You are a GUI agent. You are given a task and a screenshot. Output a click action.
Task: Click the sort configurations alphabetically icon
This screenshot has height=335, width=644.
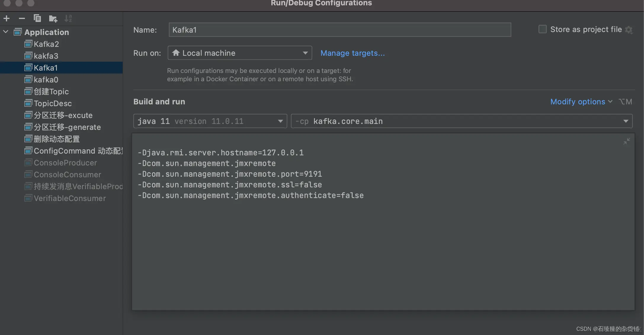[x=68, y=19]
